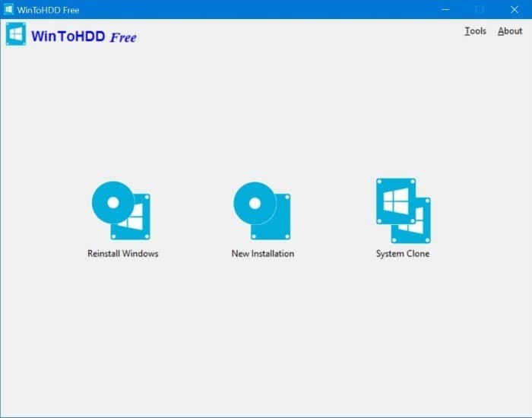
Task: Click the Reinstall Windows disc icon
Action: tap(121, 211)
